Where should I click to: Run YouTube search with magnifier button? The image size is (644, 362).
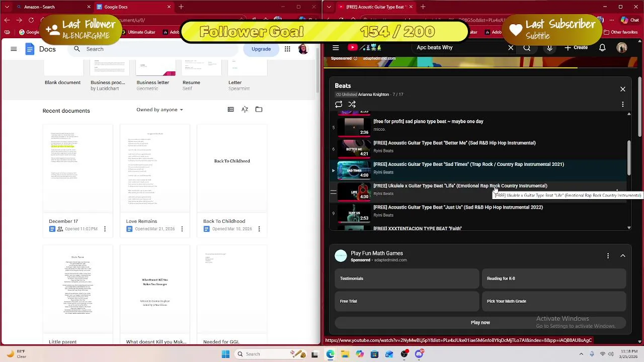coord(527,48)
